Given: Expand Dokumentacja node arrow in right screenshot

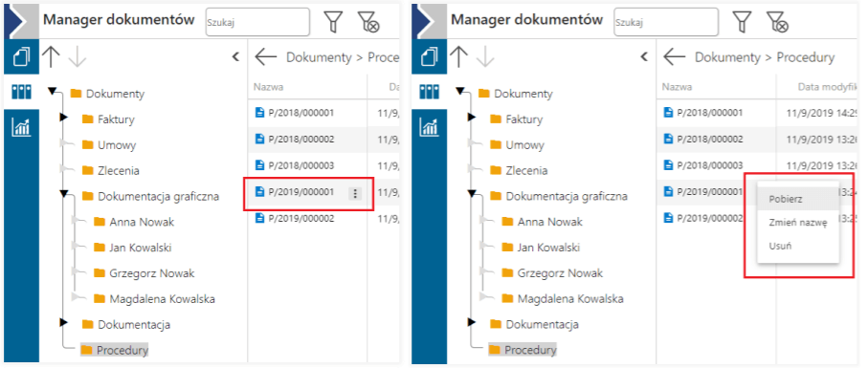Looking at the screenshot, I should [471, 322].
